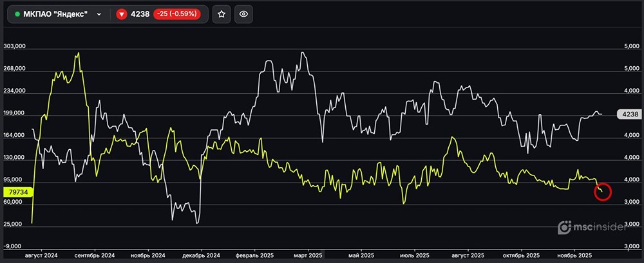Screen dimensions: 644x263
Task: Click the 4238 price in header
Action: [x=140, y=14]
